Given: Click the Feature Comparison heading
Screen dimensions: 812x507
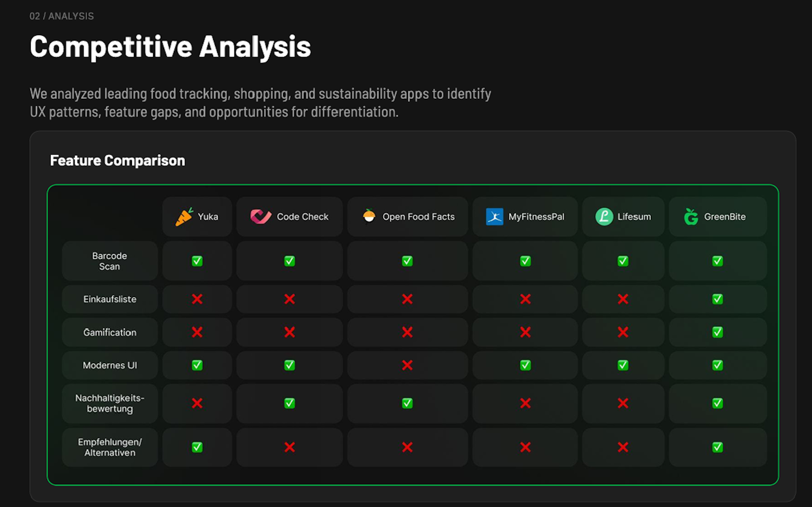Looking at the screenshot, I should click(x=117, y=160).
